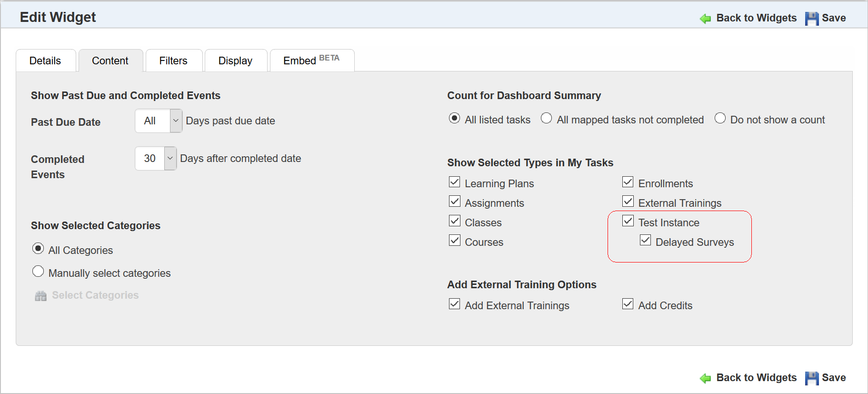Go to the Embed BETA tab

pyautogui.click(x=311, y=61)
